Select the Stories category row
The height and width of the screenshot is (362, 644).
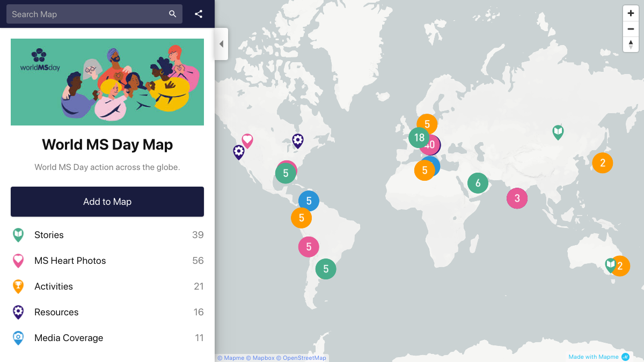click(x=107, y=235)
